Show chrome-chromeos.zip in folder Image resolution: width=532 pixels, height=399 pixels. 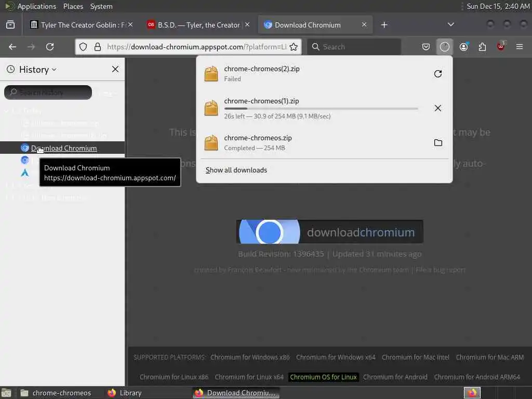[x=438, y=143]
